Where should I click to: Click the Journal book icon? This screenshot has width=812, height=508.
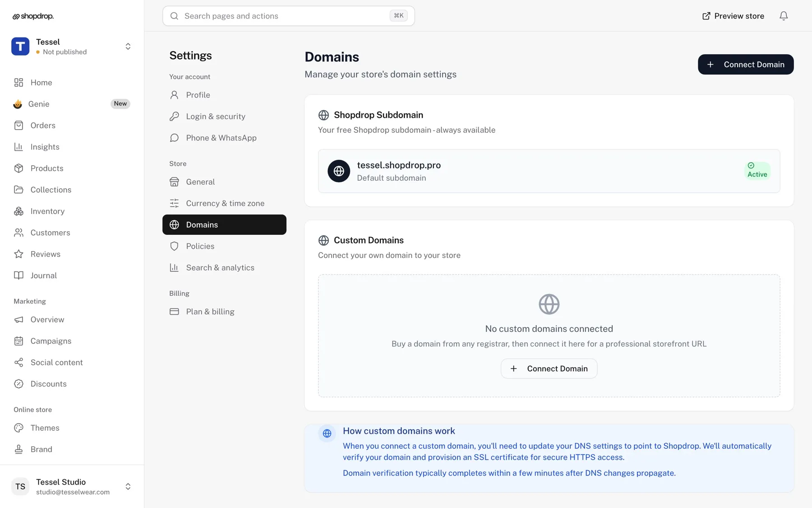18,275
